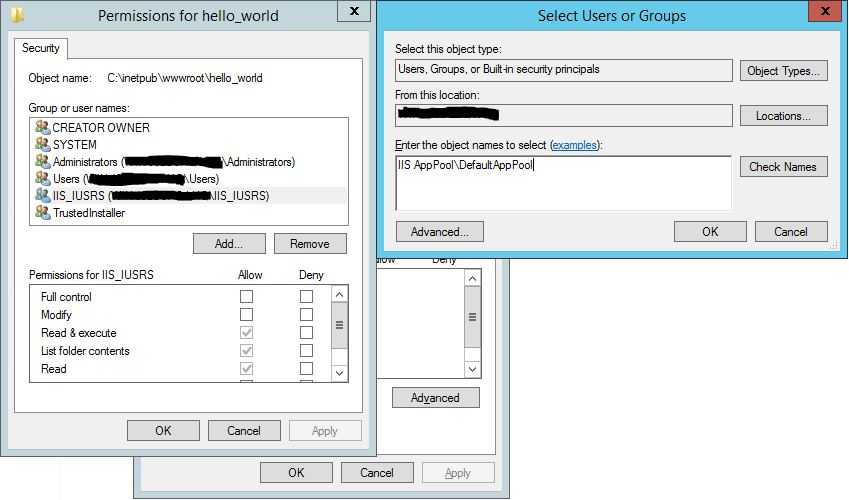This screenshot has width=849, height=500.
Task: Click the permissions list scroll up arrow
Action: click(x=339, y=295)
